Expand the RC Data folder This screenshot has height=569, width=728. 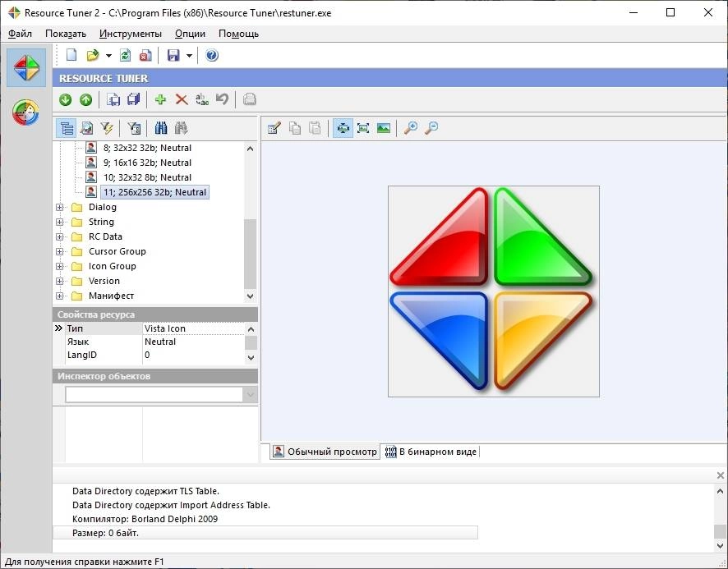59,236
